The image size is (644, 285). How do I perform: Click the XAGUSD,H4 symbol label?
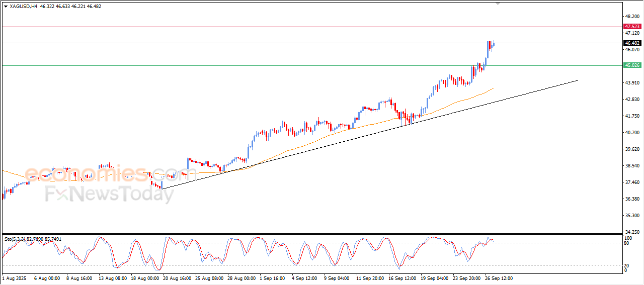(x=24, y=7)
